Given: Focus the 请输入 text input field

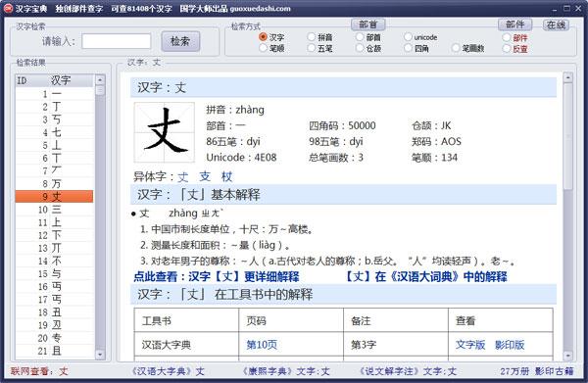Looking at the screenshot, I should coord(117,41).
